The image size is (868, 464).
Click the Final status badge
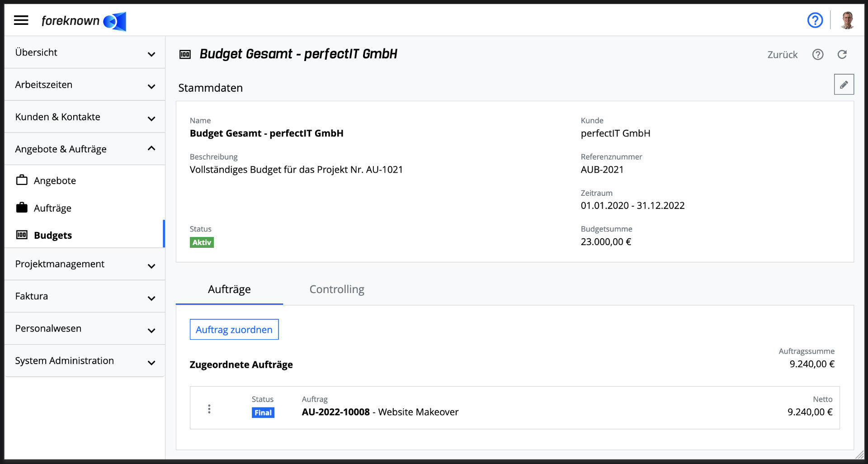pyautogui.click(x=263, y=412)
